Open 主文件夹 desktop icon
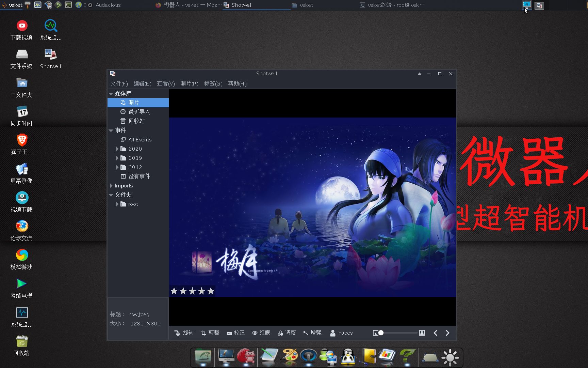Viewport: 588px width, 368px height. (21, 88)
